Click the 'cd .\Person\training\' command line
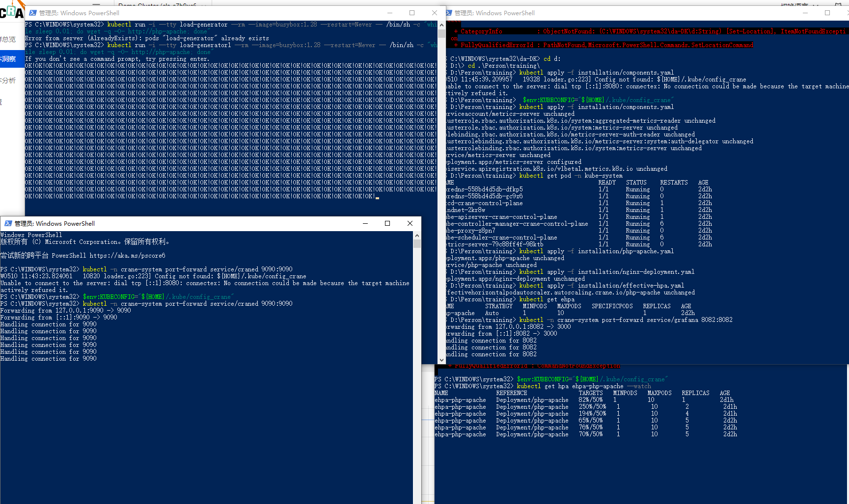Viewport: 849px width, 504px height. pyautogui.click(x=493, y=66)
